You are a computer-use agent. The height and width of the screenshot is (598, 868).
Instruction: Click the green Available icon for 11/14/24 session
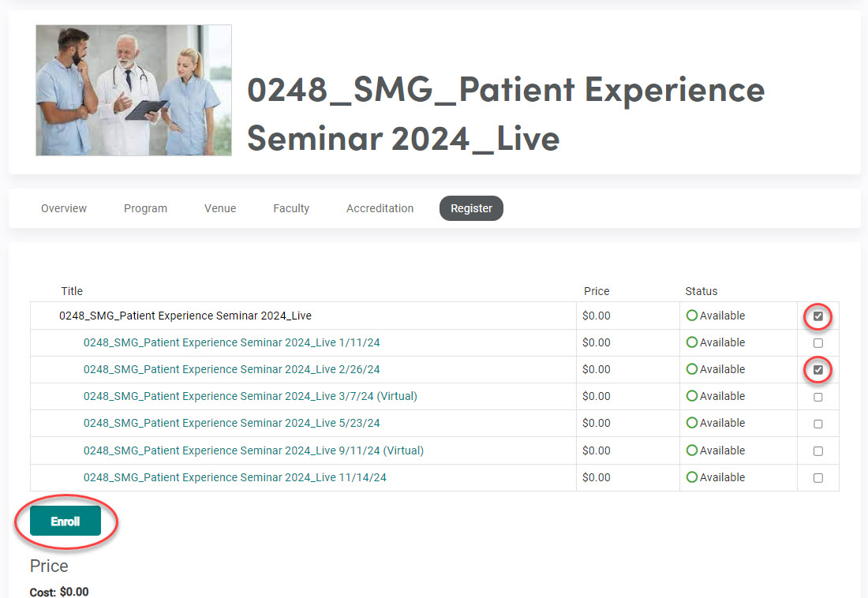coord(692,477)
